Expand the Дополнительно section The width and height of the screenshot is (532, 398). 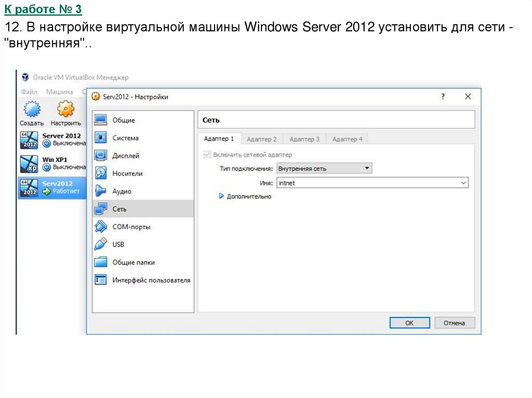tap(222, 197)
